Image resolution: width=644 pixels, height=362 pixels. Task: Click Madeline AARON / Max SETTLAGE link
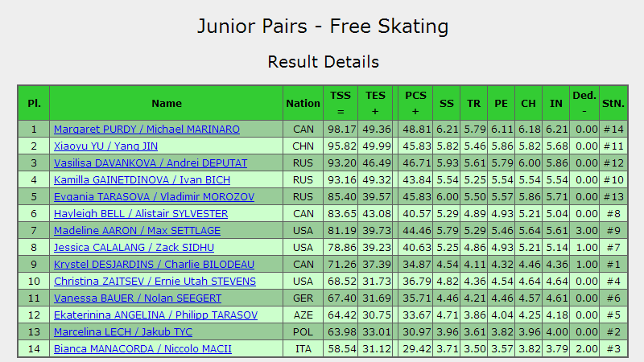pos(137,230)
